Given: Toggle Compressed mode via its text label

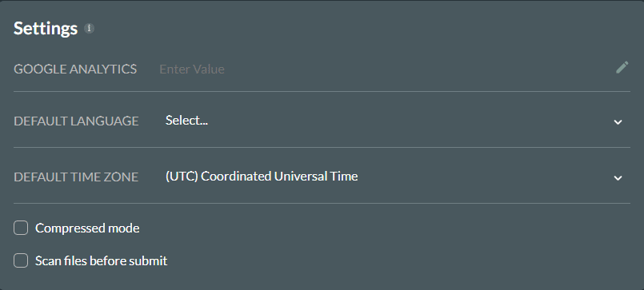Looking at the screenshot, I should [x=87, y=228].
